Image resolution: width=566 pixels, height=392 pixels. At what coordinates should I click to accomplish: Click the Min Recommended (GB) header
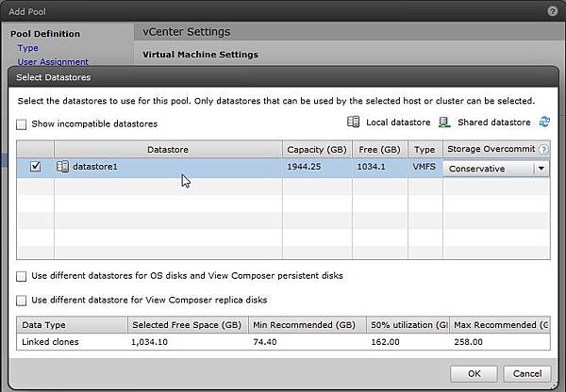click(308, 325)
